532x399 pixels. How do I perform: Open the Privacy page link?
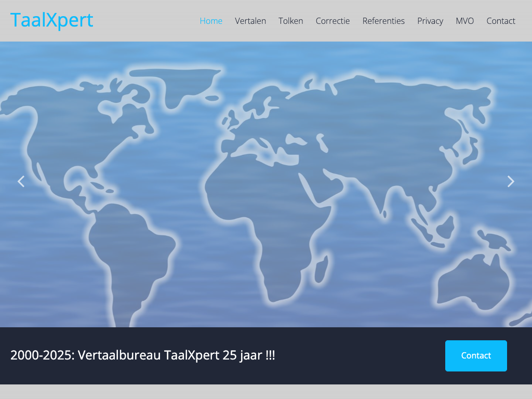(430, 21)
